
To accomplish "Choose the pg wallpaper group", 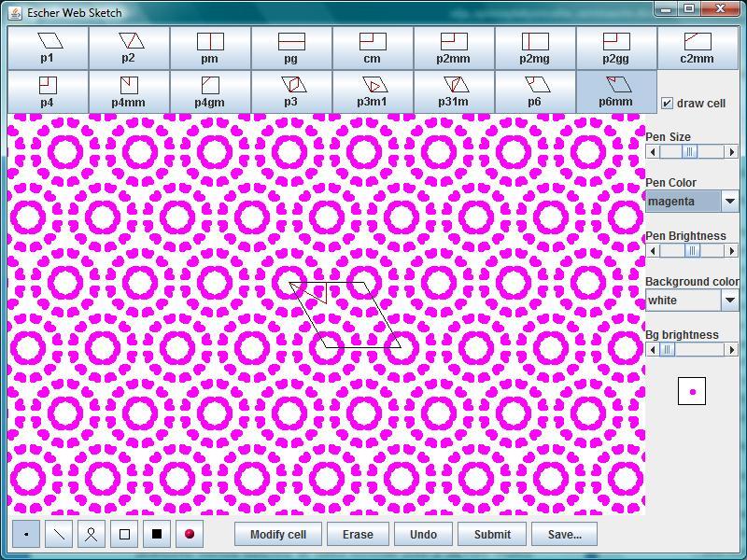I will [x=291, y=49].
